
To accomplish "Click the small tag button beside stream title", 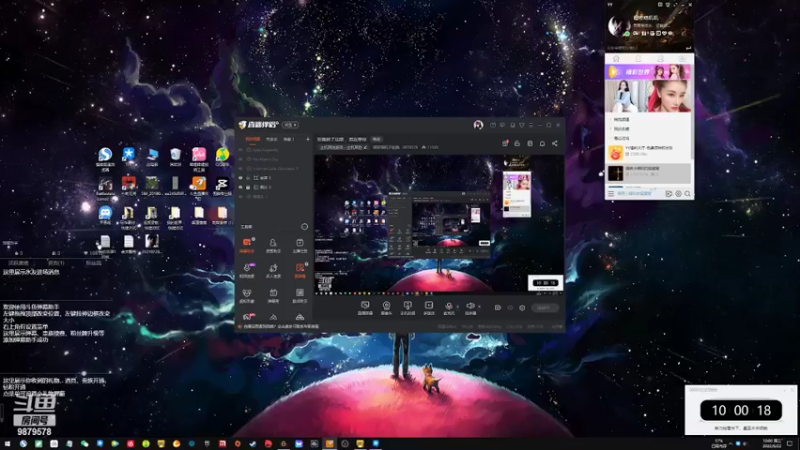I will 377,139.
